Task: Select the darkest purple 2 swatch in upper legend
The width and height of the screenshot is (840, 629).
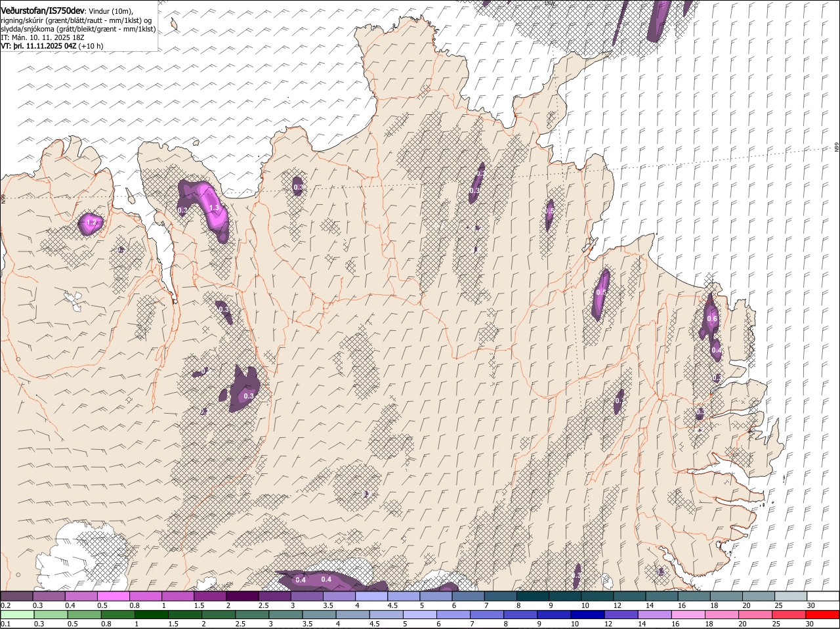Action: pos(242,596)
